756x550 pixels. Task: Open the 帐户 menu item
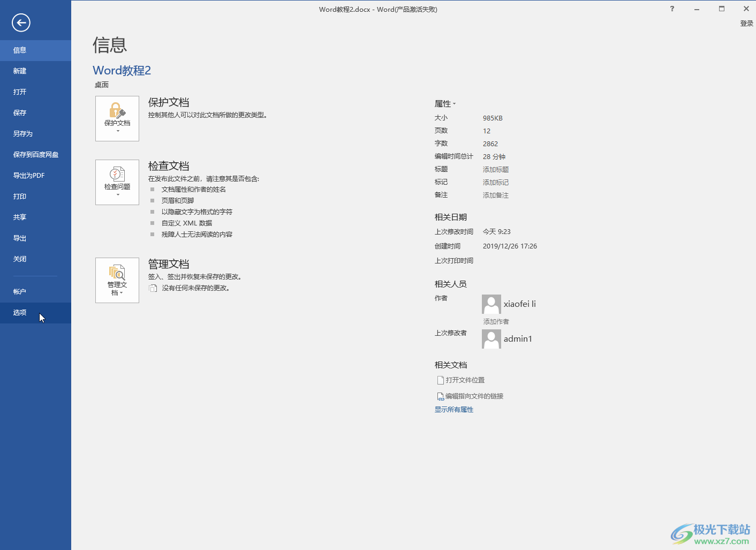coord(35,292)
